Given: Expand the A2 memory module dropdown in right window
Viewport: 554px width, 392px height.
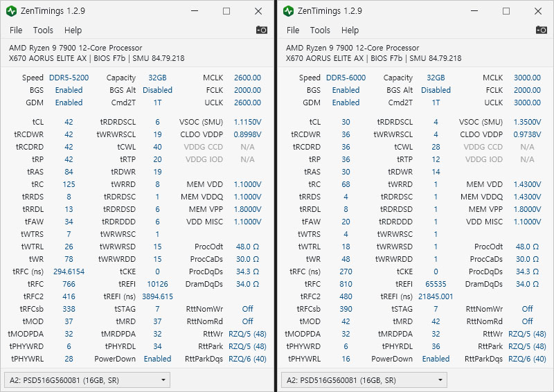Looking at the screenshot, I should click(364, 380).
